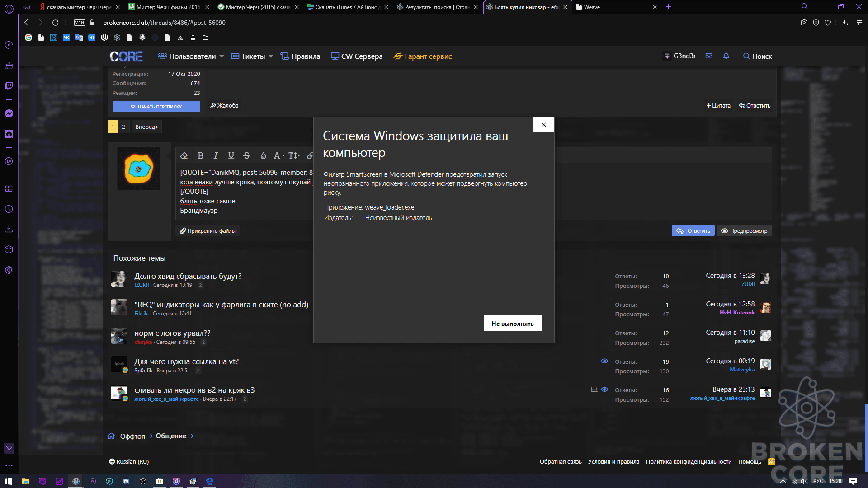Viewport: 868px width, 488px height.
Task: Toggle watch eye on 'сливать ли некро' thread
Action: coord(604,389)
